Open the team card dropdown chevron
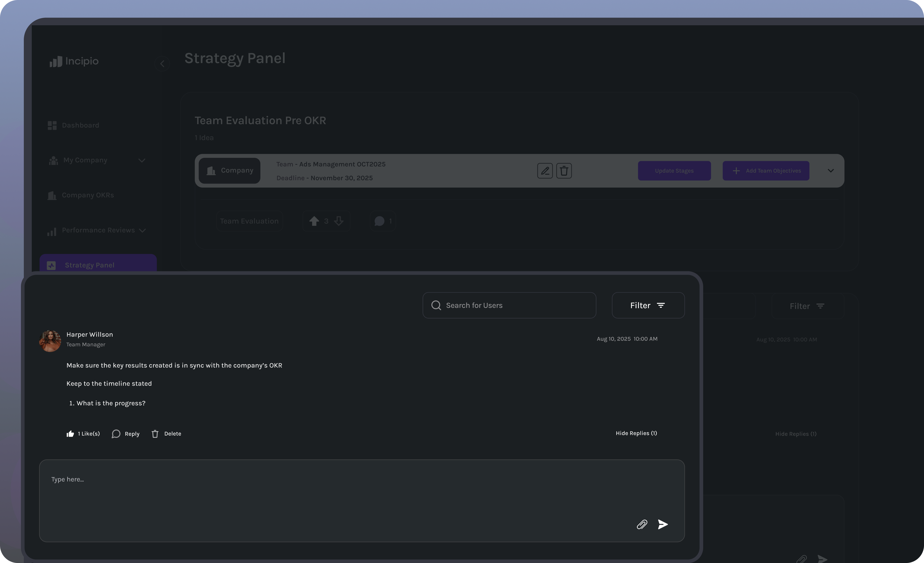The width and height of the screenshot is (924, 563). point(831,171)
